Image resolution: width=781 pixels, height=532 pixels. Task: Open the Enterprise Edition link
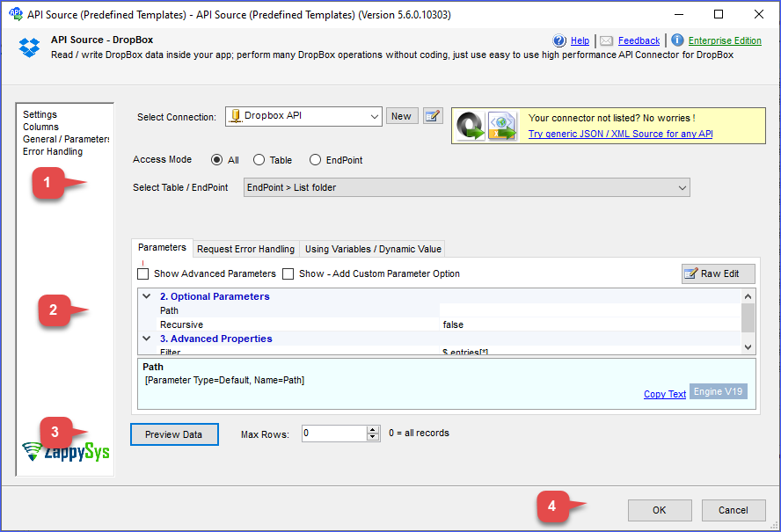(725, 40)
